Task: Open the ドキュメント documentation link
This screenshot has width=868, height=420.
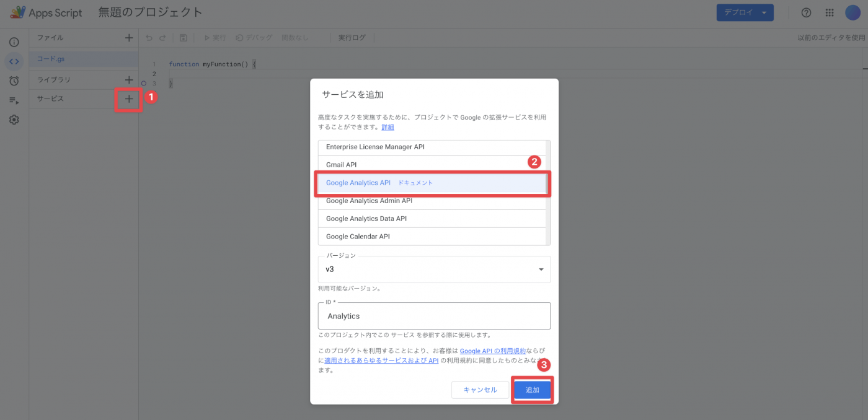Action: [x=415, y=183]
